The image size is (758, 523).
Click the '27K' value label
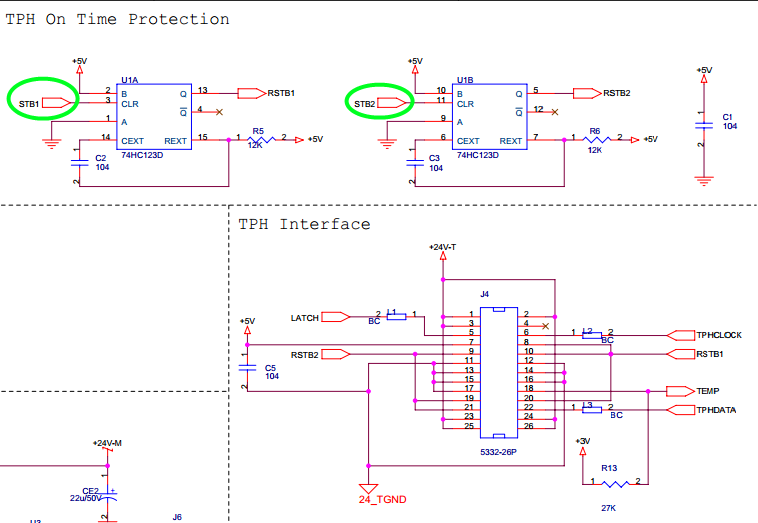tap(609, 508)
